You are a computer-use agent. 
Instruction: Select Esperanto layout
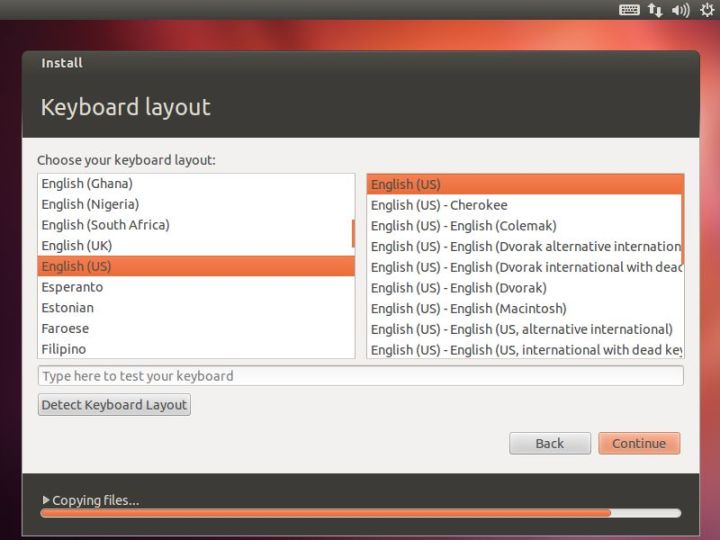[x=196, y=287]
